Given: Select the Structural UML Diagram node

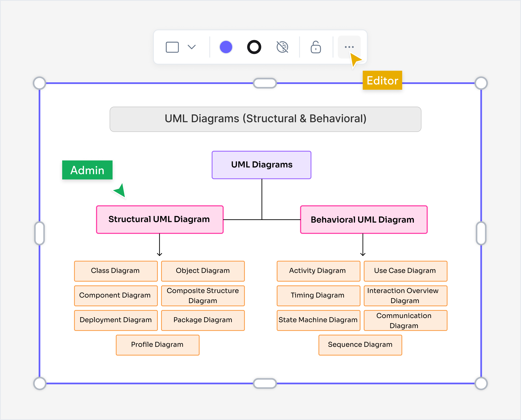Looking at the screenshot, I should (160, 219).
